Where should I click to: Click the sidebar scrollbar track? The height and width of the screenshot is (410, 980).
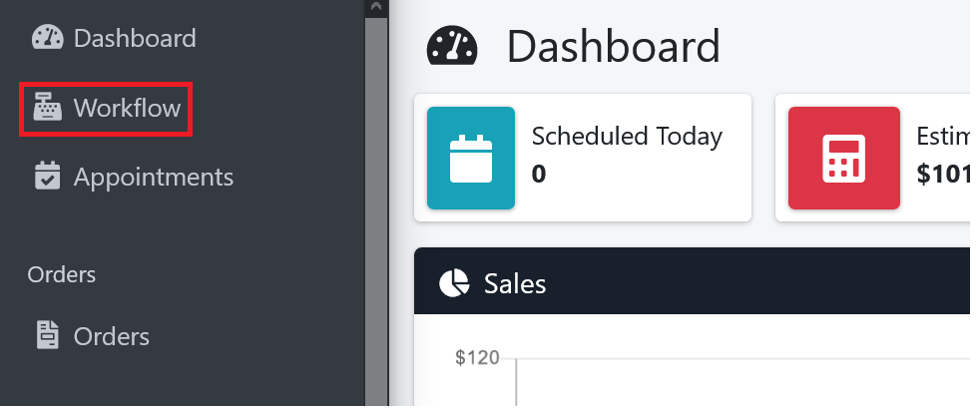(376, 212)
